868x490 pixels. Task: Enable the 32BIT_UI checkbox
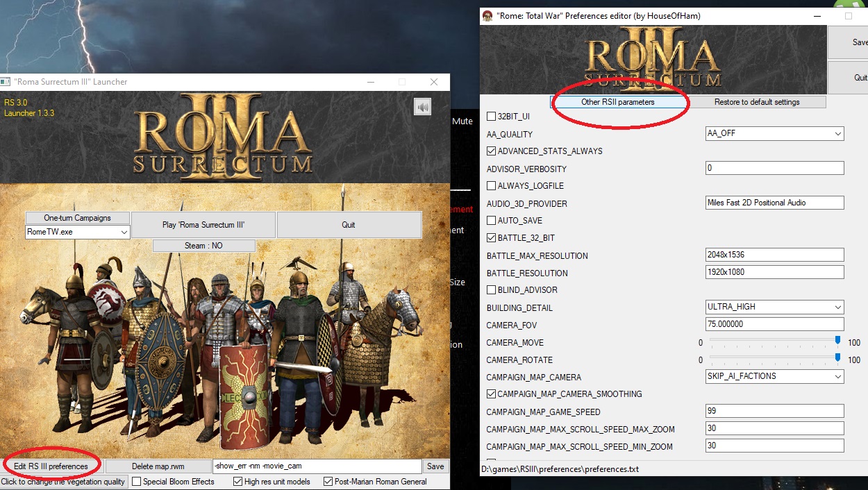[492, 117]
